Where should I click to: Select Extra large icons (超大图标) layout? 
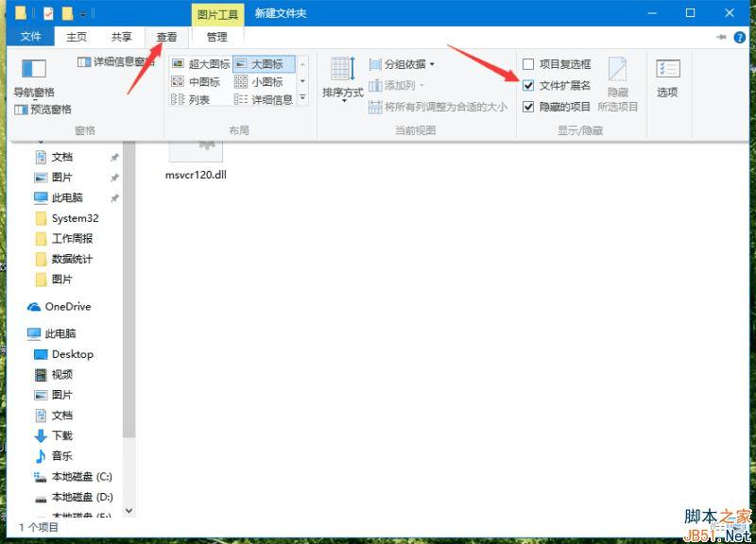click(x=201, y=63)
